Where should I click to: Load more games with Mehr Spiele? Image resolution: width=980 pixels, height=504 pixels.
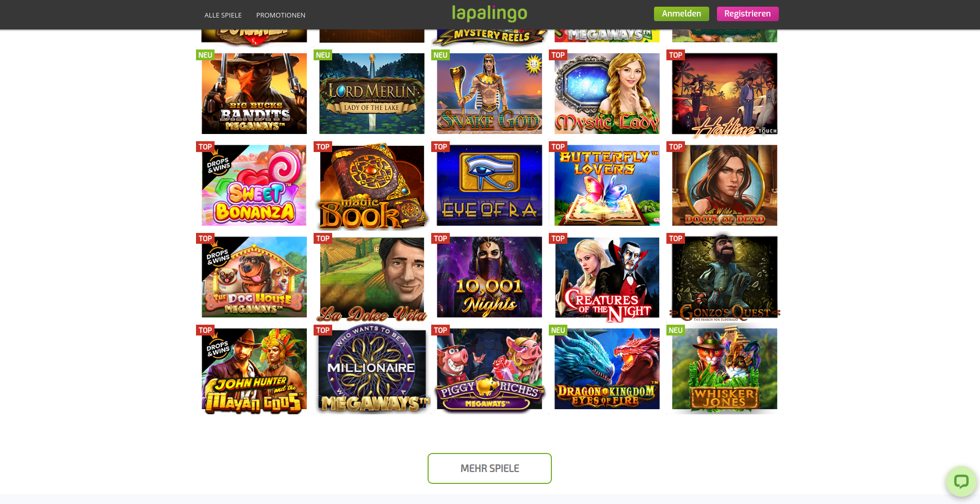click(x=489, y=468)
